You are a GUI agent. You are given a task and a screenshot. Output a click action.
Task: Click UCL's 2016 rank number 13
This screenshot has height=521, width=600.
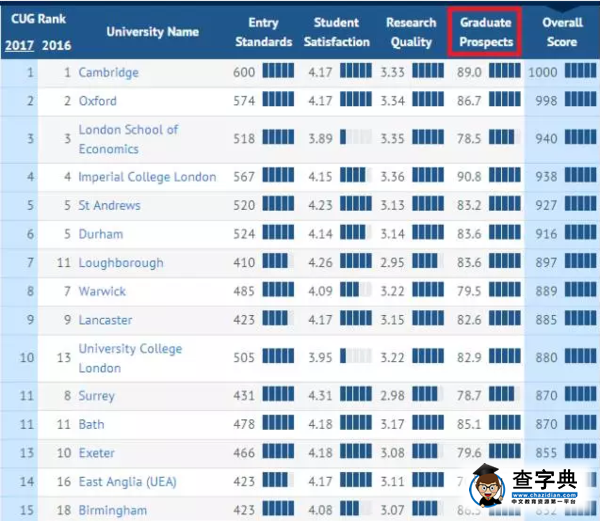64,358
